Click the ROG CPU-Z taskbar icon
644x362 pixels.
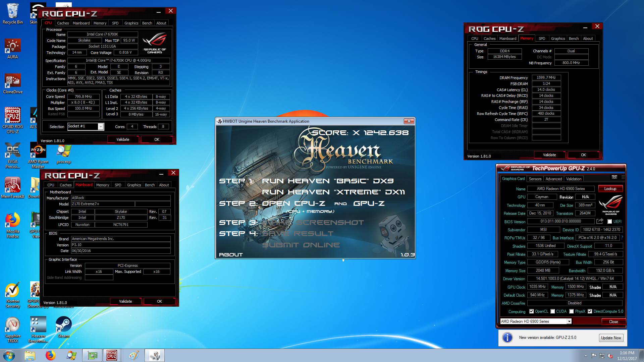click(x=112, y=355)
